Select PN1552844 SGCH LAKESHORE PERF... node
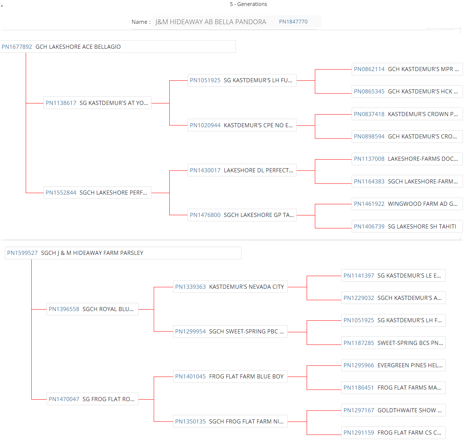The width and height of the screenshot is (476, 448). point(97,193)
